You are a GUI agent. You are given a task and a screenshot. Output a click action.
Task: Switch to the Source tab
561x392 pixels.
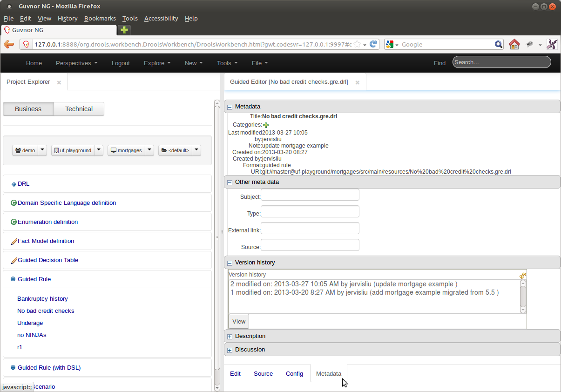(x=263, y=374)
